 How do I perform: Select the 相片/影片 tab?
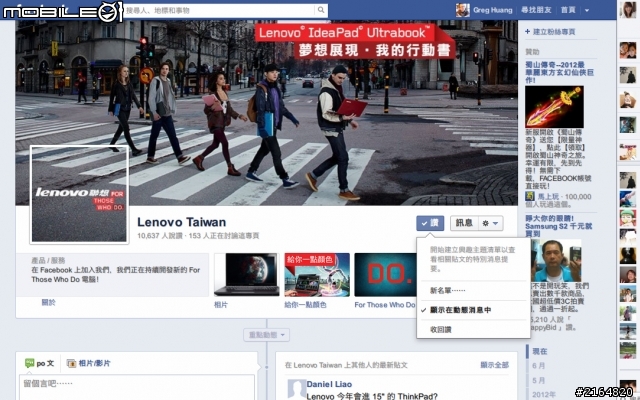(89, 363)
